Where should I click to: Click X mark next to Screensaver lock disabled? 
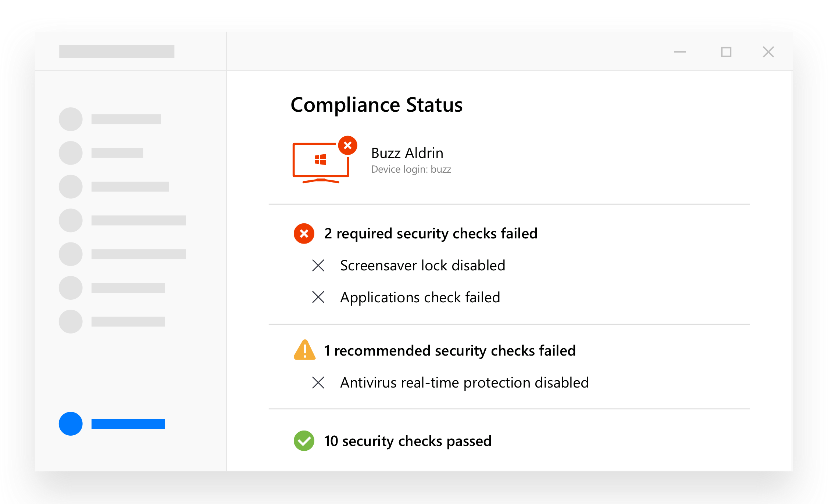[x=318, y=266]
